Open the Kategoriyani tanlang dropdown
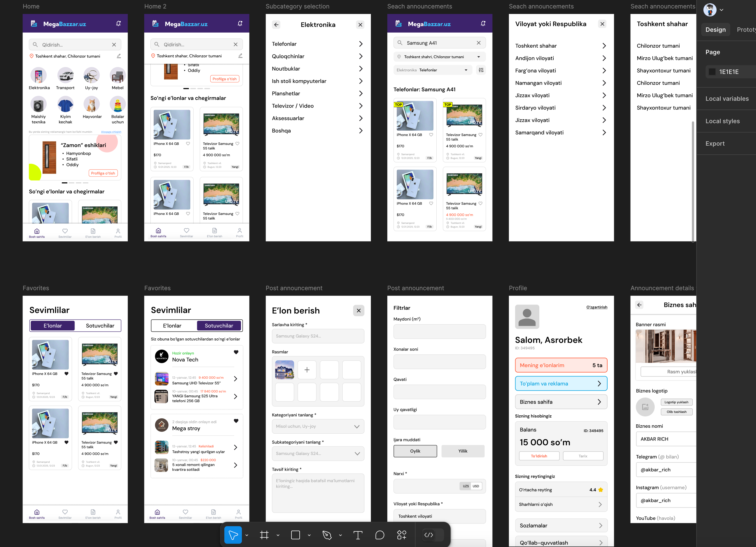The width and height of the screenshot is (756, 547). (318, 427)
